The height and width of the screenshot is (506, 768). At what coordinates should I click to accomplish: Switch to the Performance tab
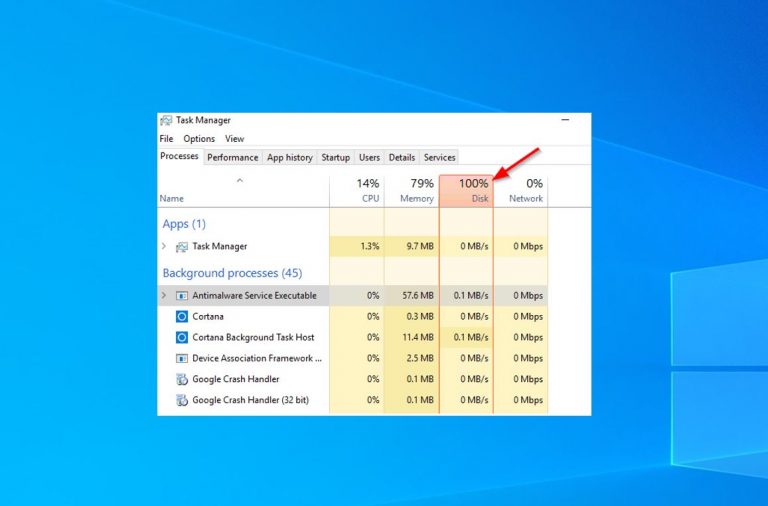tap(233, 157)
